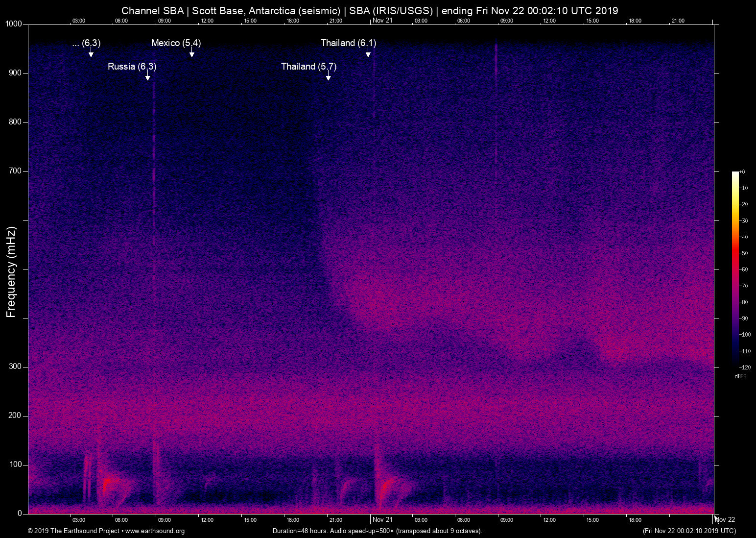Image resolution: width=756 pixels, height=538 pixels.
Task: Select the Mexico (5.4) earthquake label
Action: 176,43
